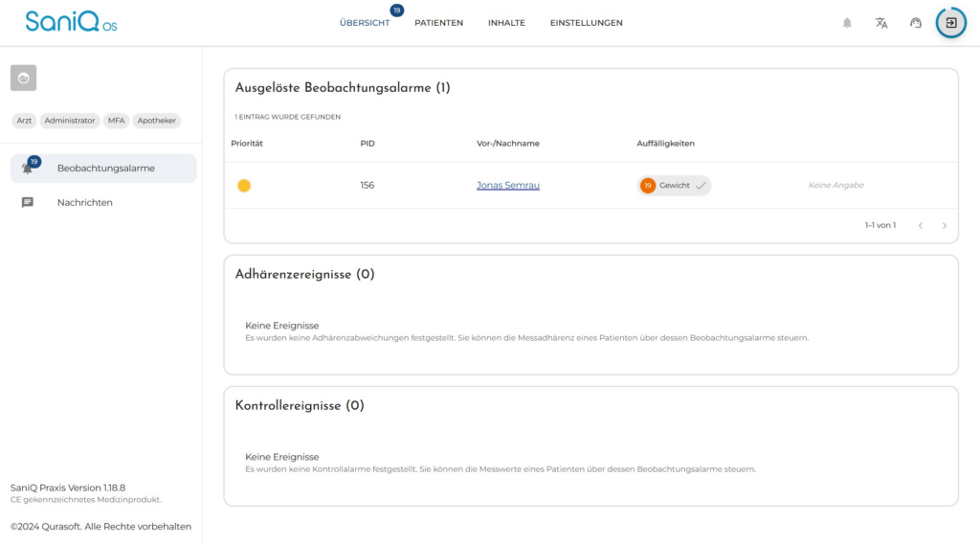The width and height of the screenshot is (980, 544).
Task: Go to next page of alarms
Action: pos(945,226)
